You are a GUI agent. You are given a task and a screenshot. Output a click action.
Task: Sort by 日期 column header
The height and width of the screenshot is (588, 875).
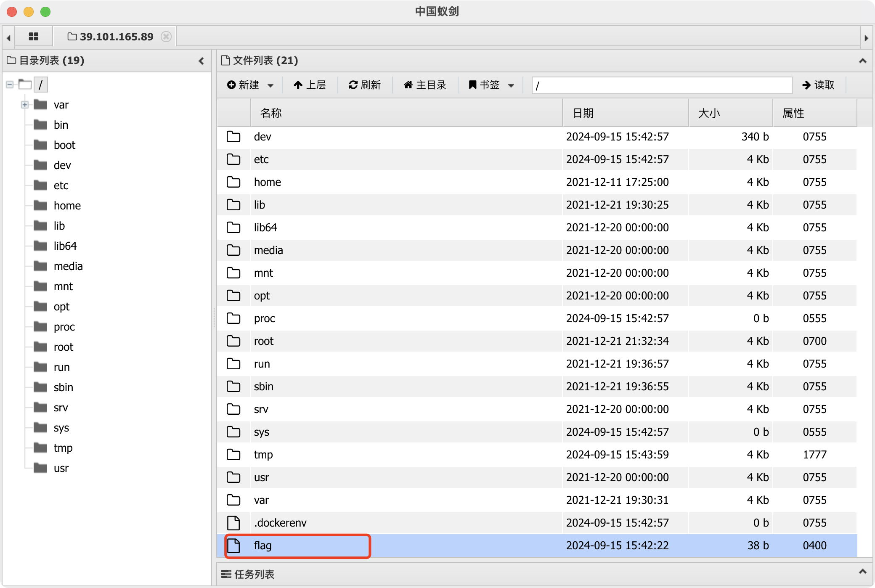click(583, 113)
